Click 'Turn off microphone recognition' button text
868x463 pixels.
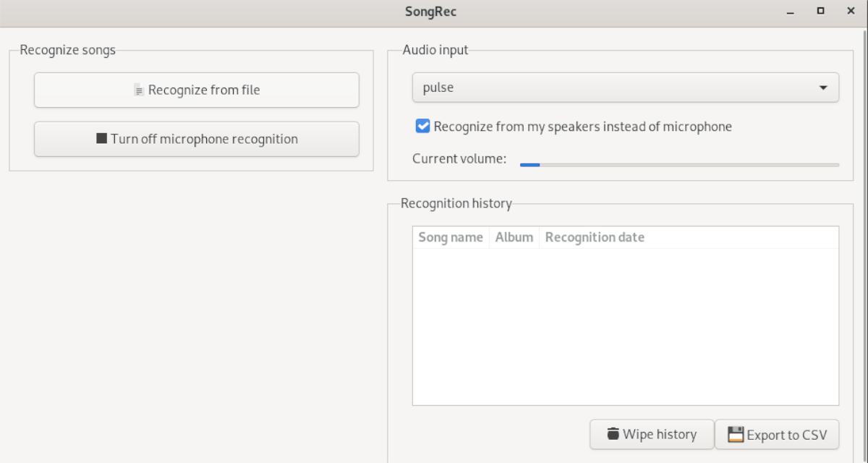(x=204, y=139)
